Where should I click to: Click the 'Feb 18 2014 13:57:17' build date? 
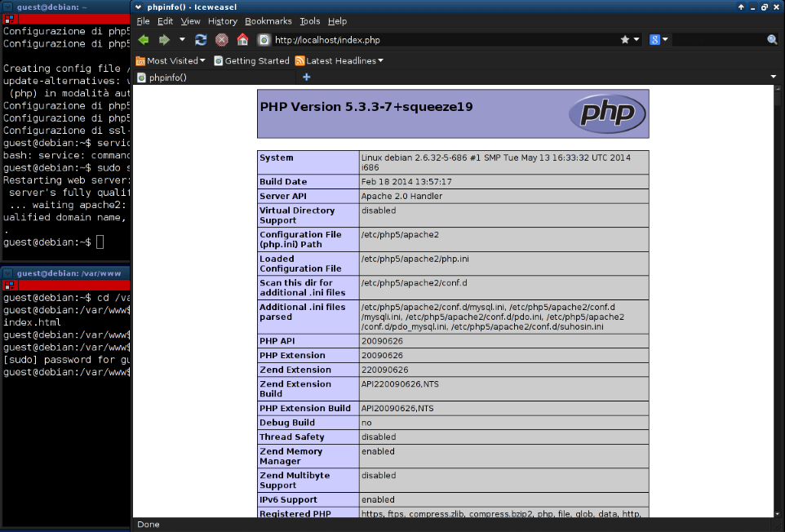tap(406, 182)
